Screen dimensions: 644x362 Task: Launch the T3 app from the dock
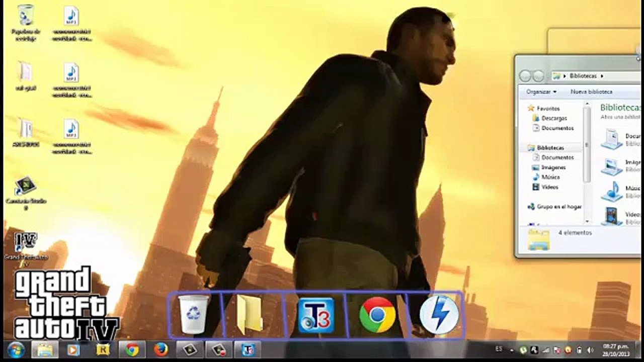pyautogui.click(x=315, y=315)
